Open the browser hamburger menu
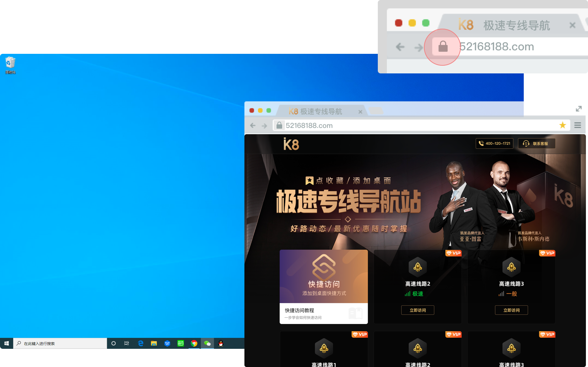The image size is (588, 367). 578,125
